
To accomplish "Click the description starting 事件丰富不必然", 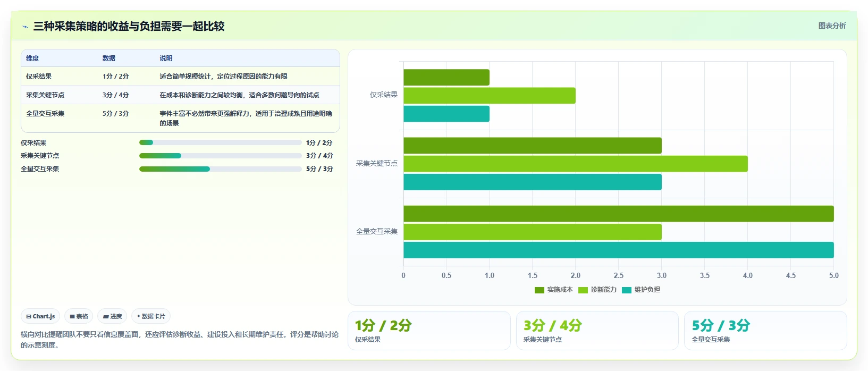I will 246,118.
